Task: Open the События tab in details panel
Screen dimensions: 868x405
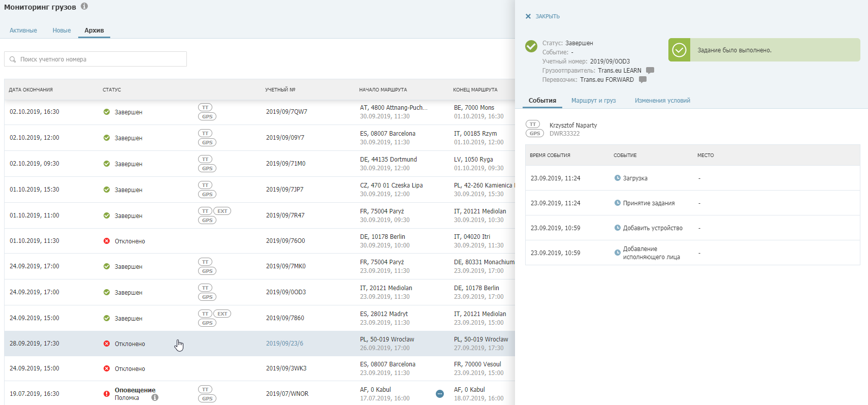Action: point(542,101)
